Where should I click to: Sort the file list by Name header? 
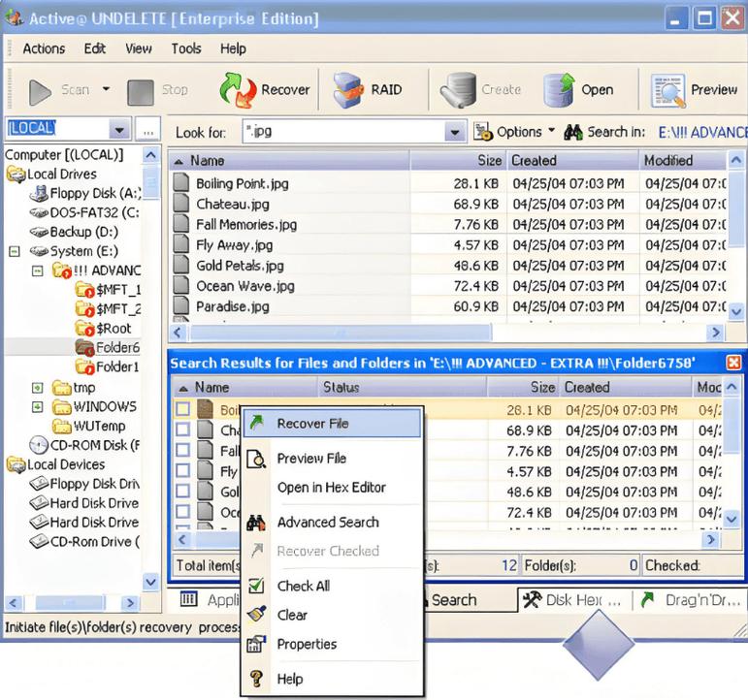[289, 161]
